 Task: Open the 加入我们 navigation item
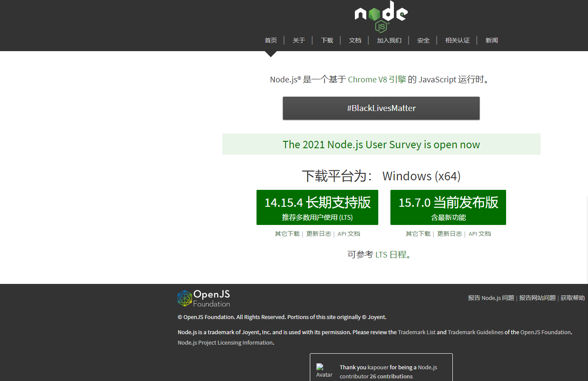389,40
